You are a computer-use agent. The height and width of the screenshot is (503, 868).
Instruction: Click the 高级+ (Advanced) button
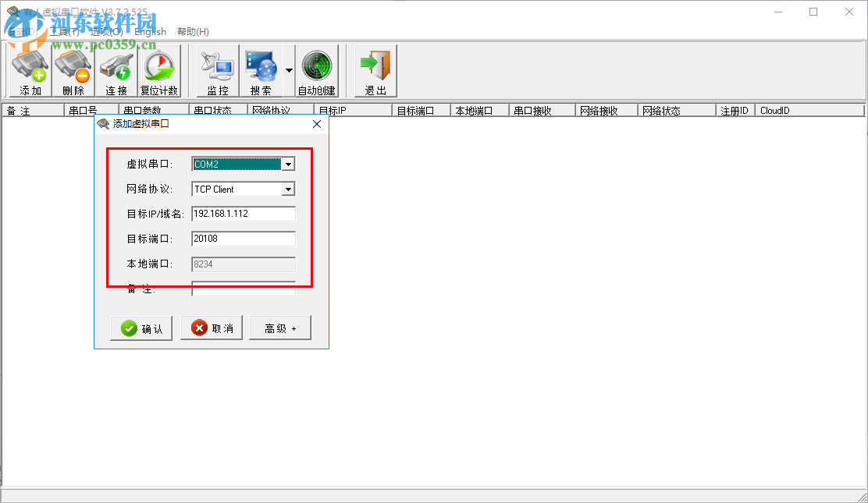279,328
